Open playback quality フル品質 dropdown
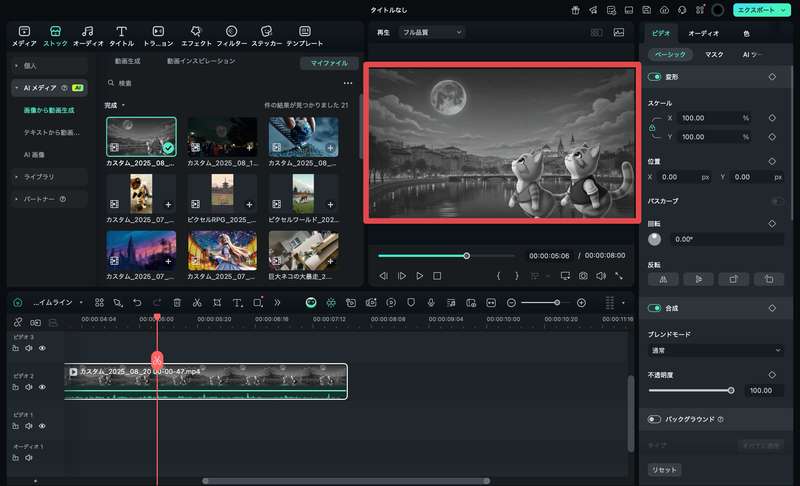800x486 pixels. 432,32
